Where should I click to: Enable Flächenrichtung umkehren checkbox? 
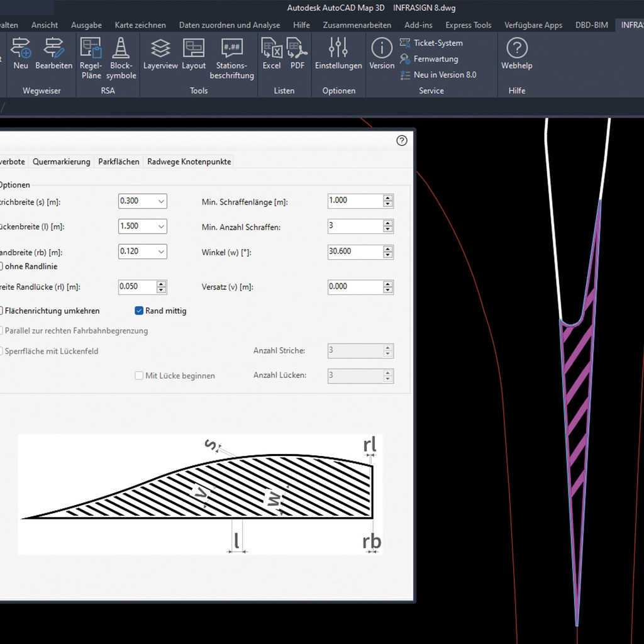click(1, 311)
